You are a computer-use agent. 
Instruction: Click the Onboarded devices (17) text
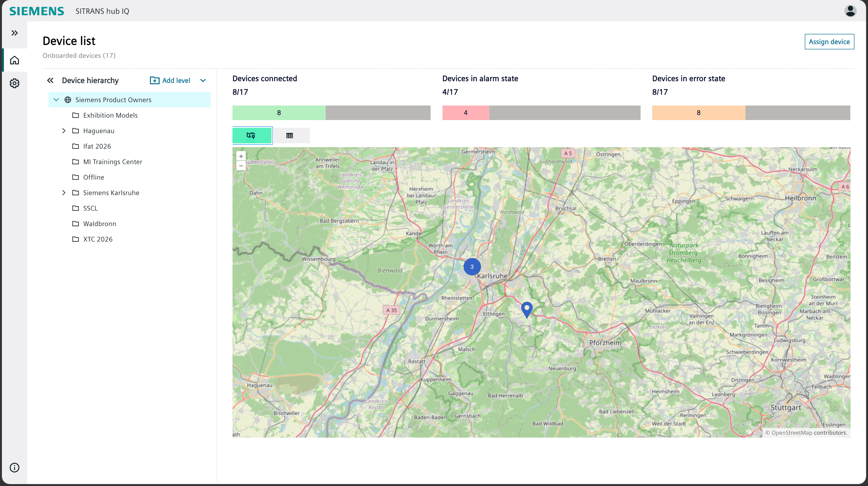pos(79,56)
